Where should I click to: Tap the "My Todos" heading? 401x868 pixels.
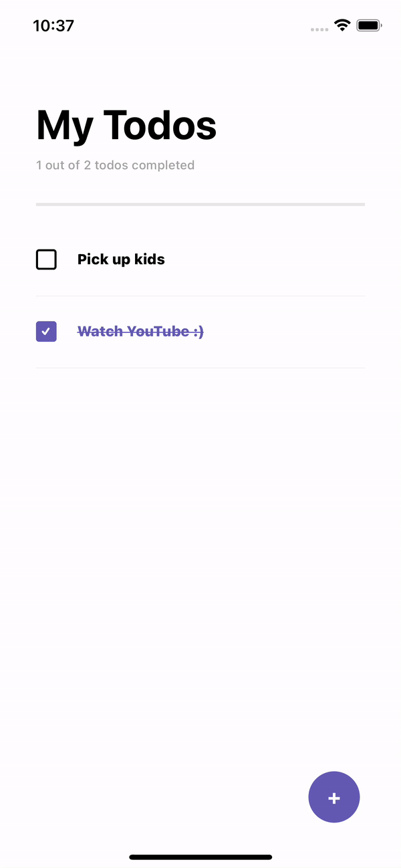(x=126, y=125)
